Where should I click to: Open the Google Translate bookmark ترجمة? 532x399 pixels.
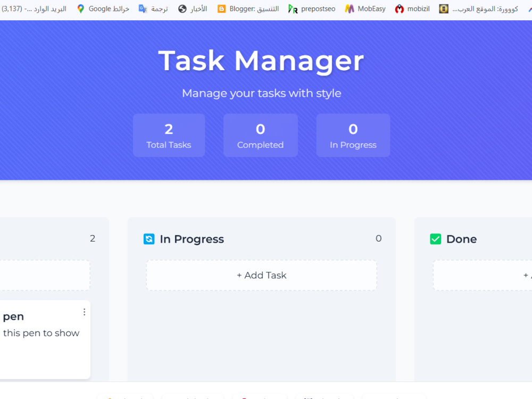[x=153, y=9]
